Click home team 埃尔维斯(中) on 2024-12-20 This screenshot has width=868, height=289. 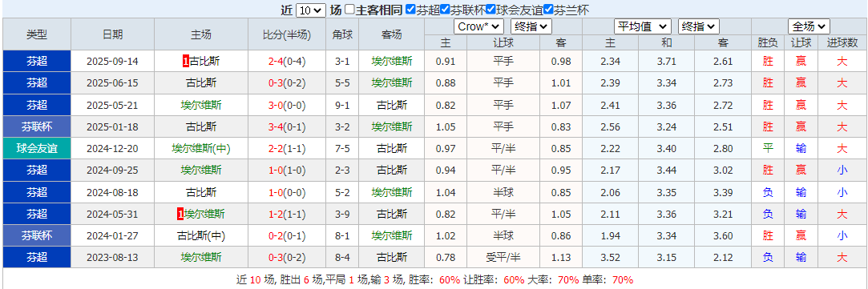pos(201,148)
